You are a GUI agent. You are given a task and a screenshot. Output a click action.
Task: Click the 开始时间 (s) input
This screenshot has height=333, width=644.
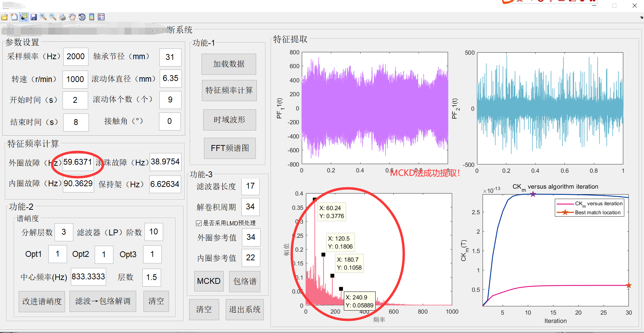click(x=75, y=100)
